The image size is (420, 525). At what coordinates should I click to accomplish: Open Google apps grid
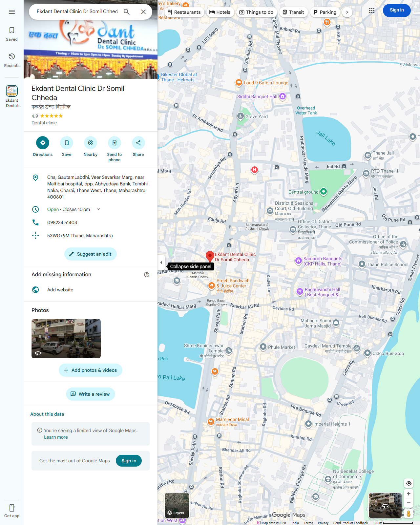[372, 10]
